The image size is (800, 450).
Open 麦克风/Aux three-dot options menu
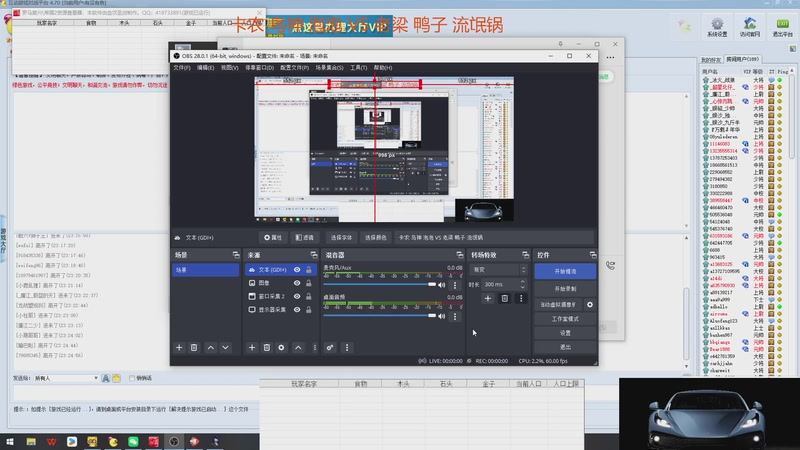(x=455, y=285)
